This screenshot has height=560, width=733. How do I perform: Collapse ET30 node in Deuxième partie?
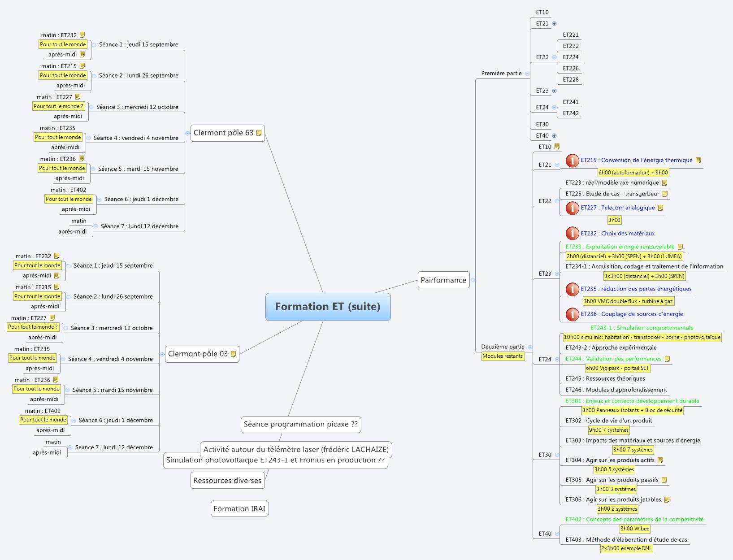click(557, 455)
